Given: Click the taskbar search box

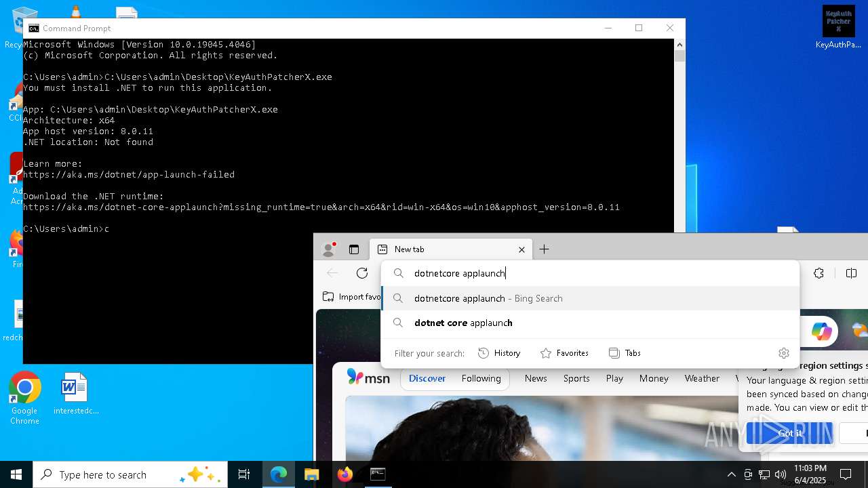Looking at the screenshot, I should click(130, 474).
